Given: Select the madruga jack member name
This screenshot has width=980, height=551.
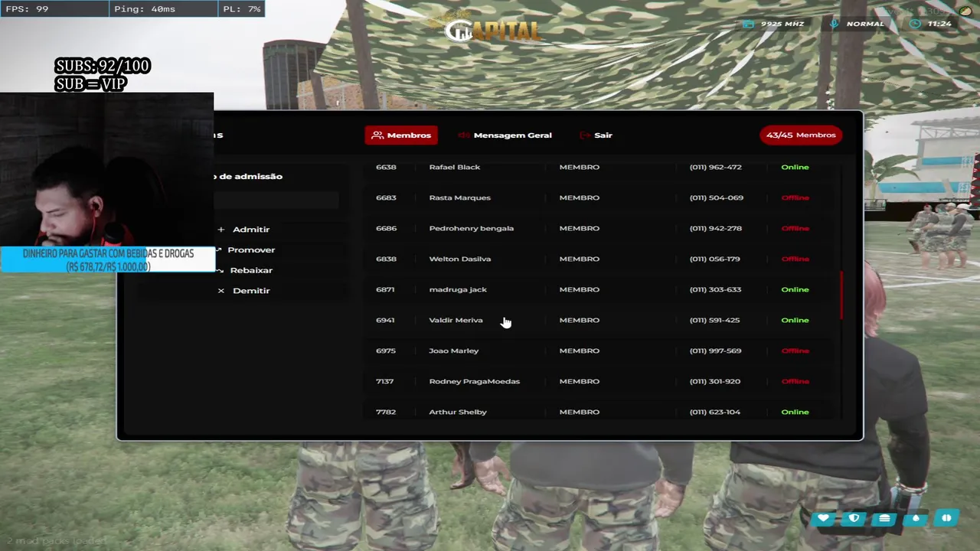Looking at the screenshot, I should 458,289.
